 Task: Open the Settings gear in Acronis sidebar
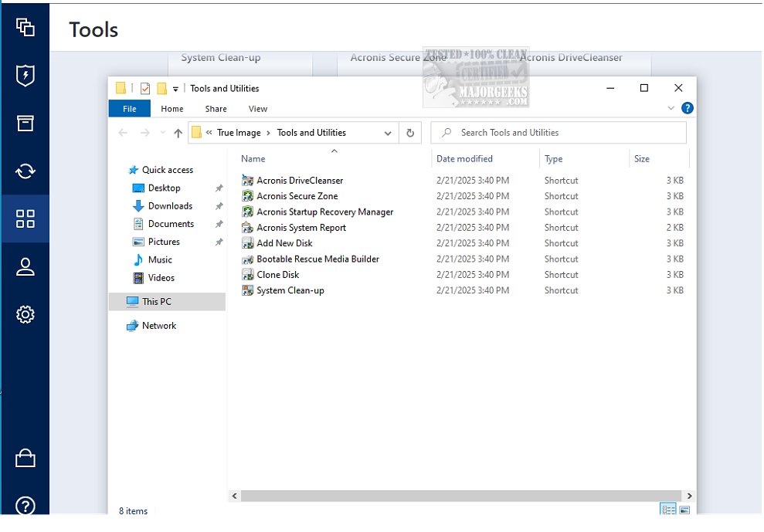[25, 315]
